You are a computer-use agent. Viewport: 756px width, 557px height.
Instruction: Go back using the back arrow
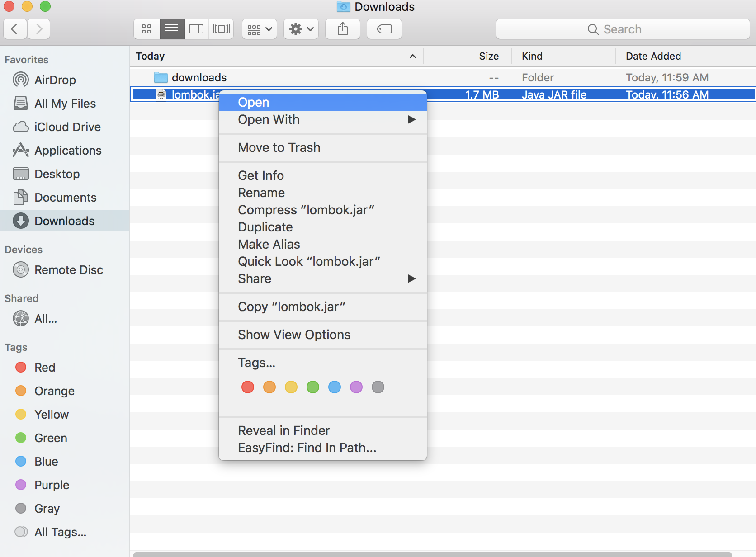click(15, 29)
